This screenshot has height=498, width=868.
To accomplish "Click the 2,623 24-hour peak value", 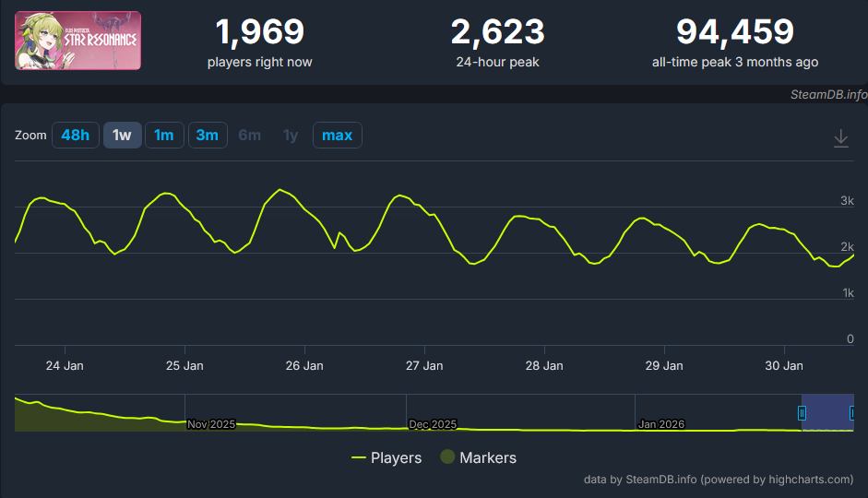I will coord(498,32).
